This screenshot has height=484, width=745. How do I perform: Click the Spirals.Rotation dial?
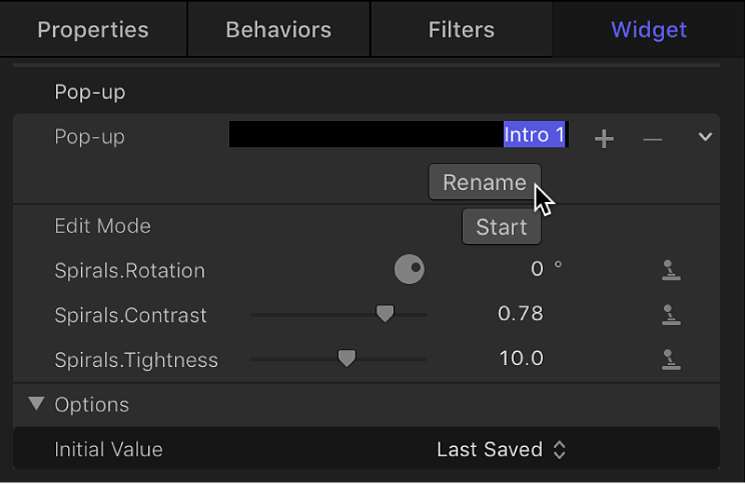tap(409, 269)
